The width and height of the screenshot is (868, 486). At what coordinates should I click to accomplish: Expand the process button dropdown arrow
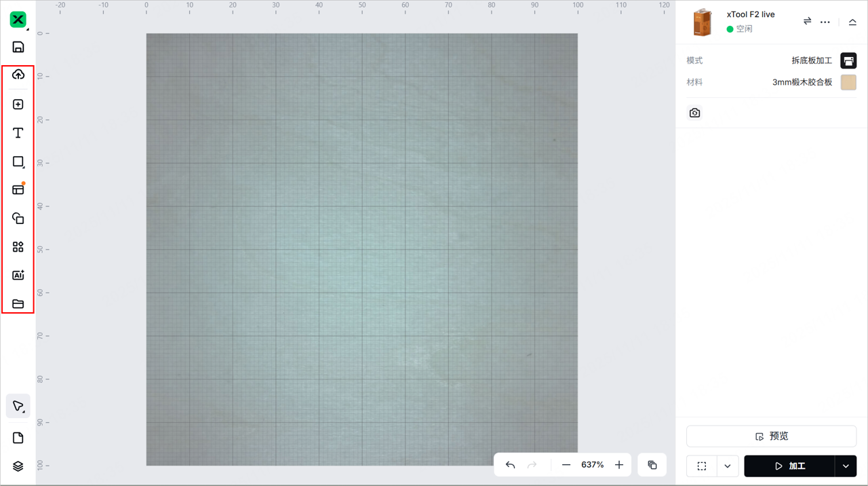846,466
